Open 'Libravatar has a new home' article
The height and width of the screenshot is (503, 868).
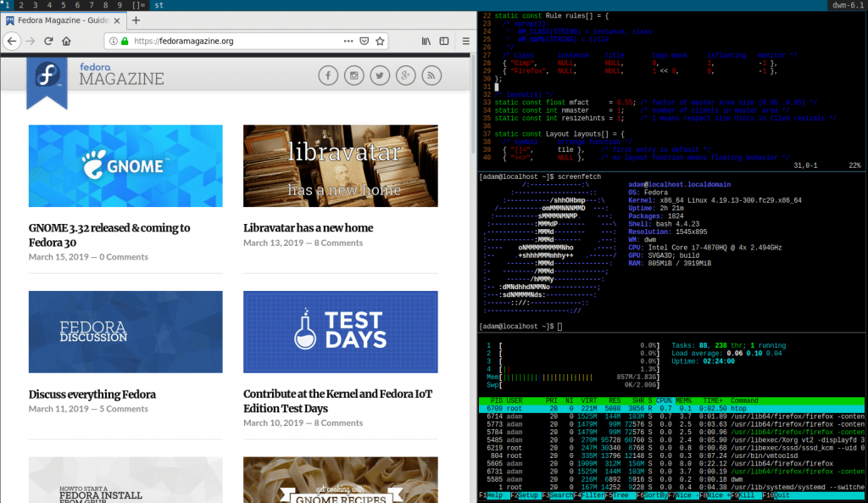(x=308, y=228)
